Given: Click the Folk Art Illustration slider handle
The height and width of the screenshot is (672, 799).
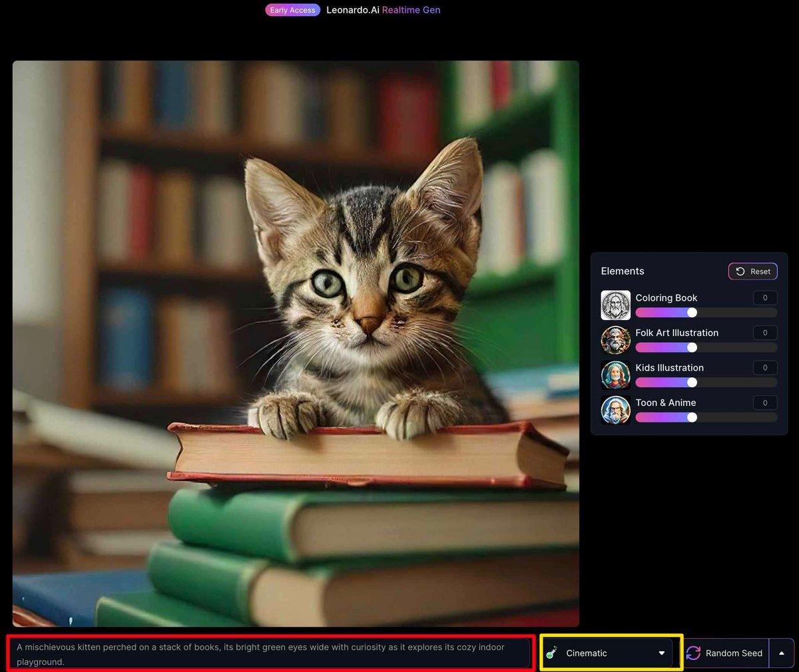Looking at the screenshot, I should 692,347.
